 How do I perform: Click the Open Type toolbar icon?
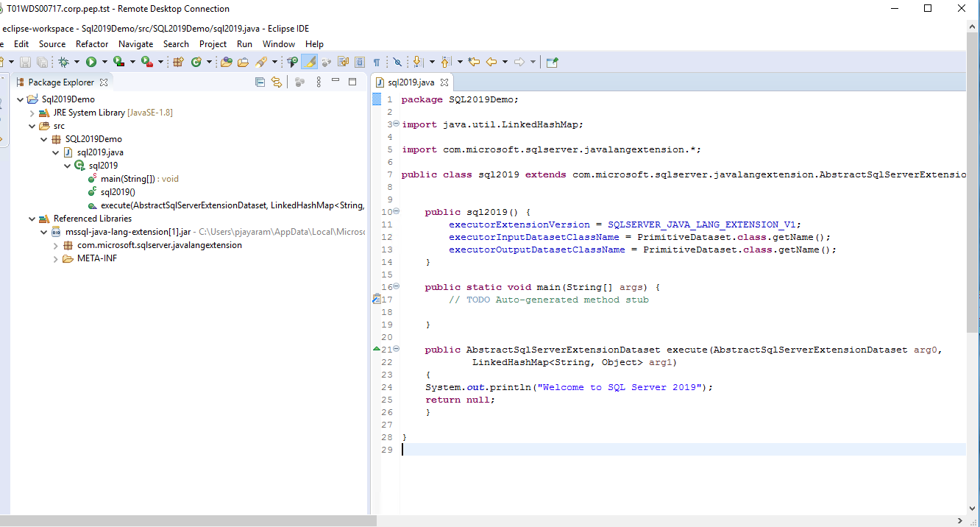(x=226, y=63)
